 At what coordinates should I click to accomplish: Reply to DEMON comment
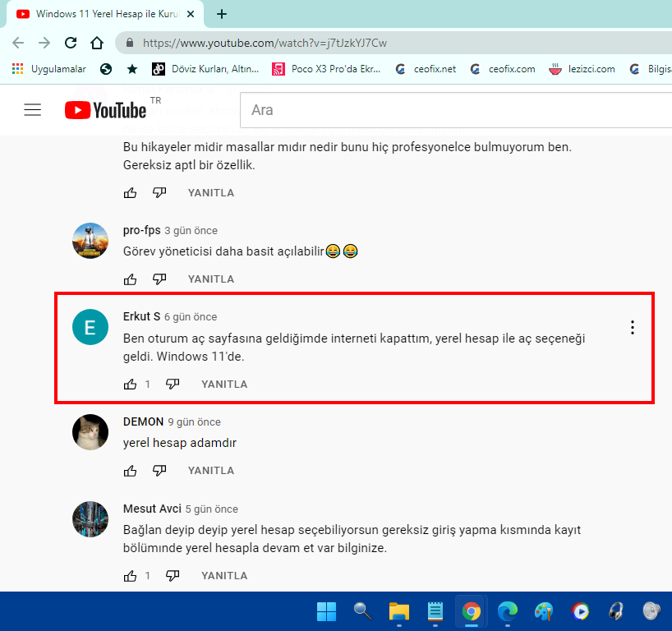coord(211,471)
